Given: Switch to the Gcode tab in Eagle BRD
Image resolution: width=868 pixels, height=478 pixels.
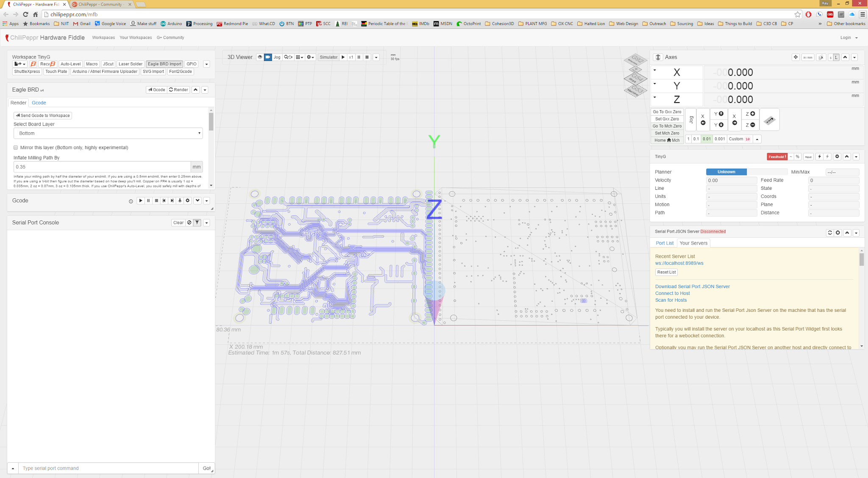Looking at the screenshot, I should pyautogui.click(x=39, y=103).
